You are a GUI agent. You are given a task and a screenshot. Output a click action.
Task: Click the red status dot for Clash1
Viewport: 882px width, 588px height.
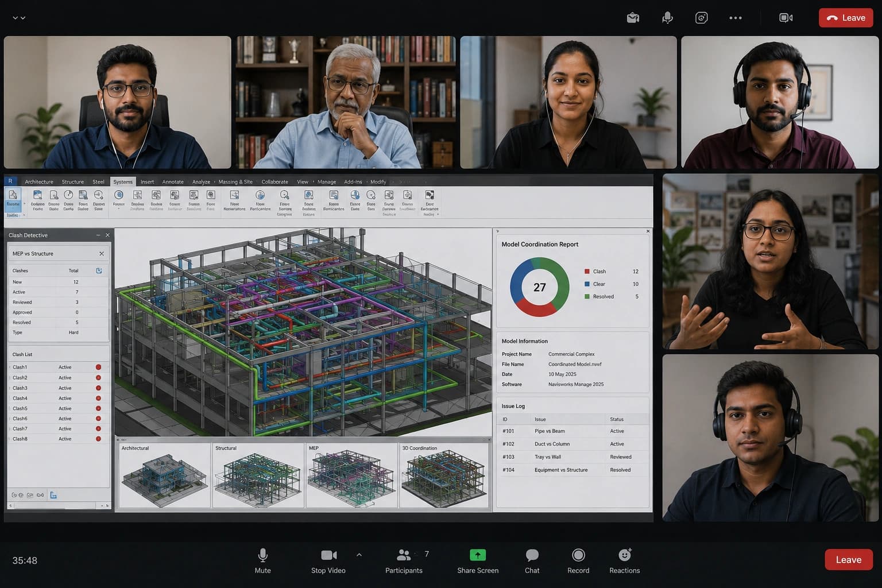[98, 367]
